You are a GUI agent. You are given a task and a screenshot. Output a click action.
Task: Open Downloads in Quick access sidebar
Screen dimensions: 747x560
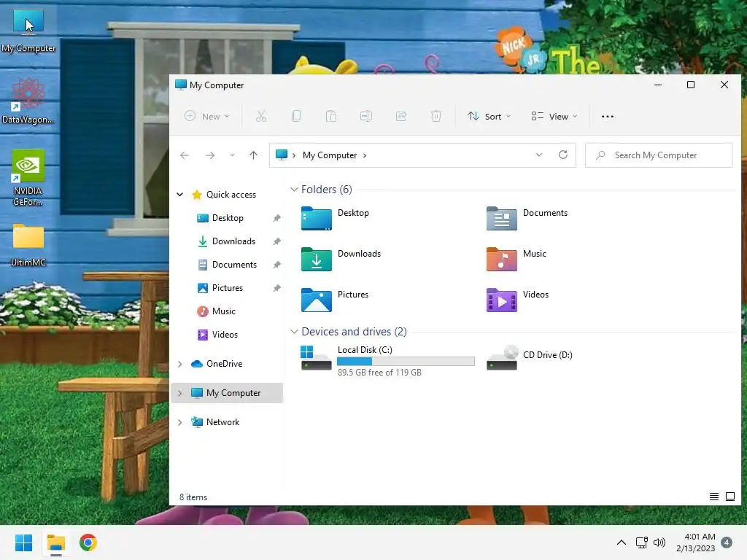point(227,241)
